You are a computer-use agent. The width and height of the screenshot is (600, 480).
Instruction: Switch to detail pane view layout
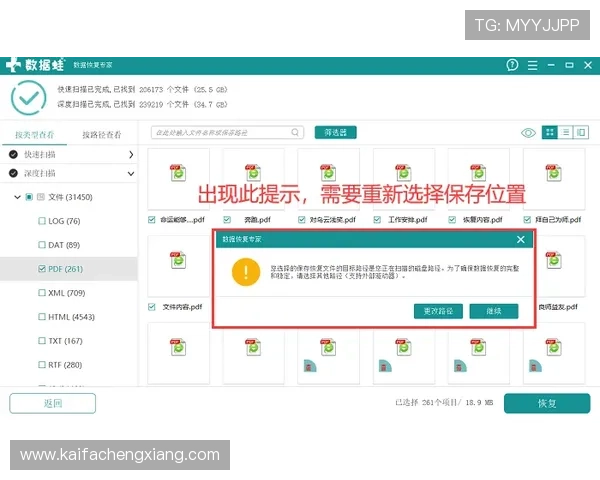(581, 132)
